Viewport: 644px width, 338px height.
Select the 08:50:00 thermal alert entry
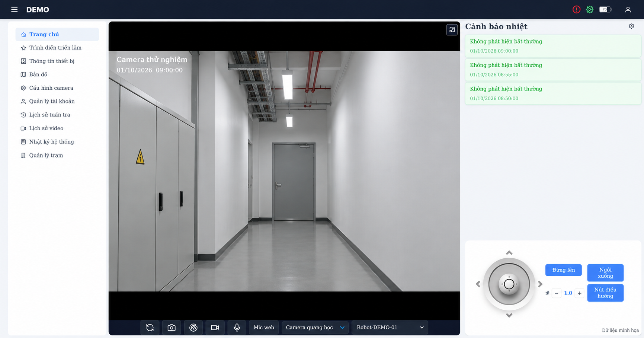coord(553,93)
